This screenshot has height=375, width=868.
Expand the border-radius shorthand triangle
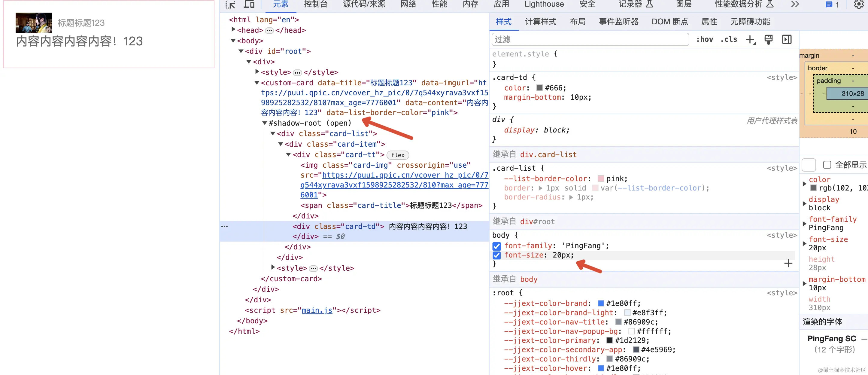pyautogui.click(x=571, y=197)
